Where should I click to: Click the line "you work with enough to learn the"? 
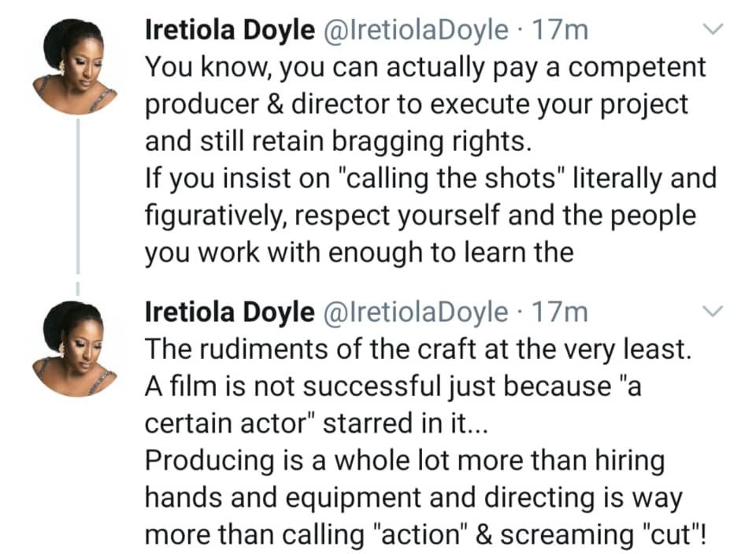(359, 253)
